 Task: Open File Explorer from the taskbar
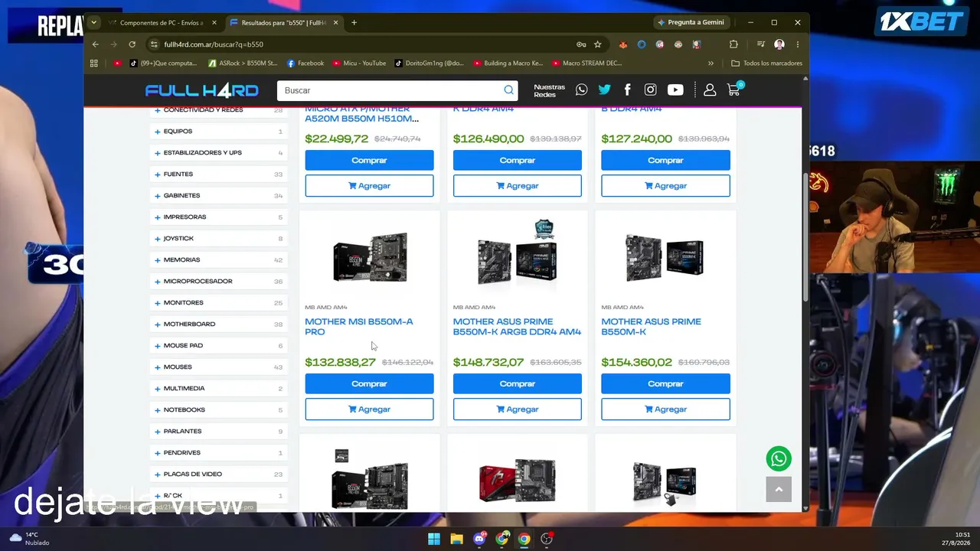tap(456, 539)
